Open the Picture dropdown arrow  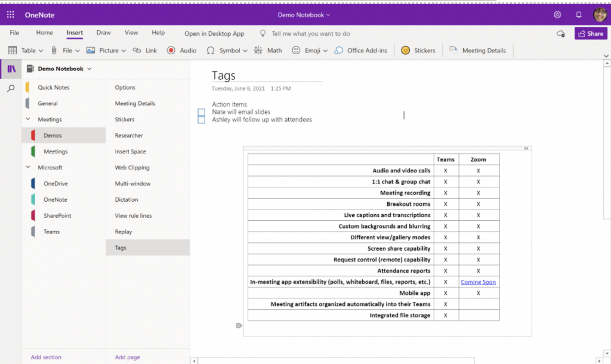pos(124,51)
